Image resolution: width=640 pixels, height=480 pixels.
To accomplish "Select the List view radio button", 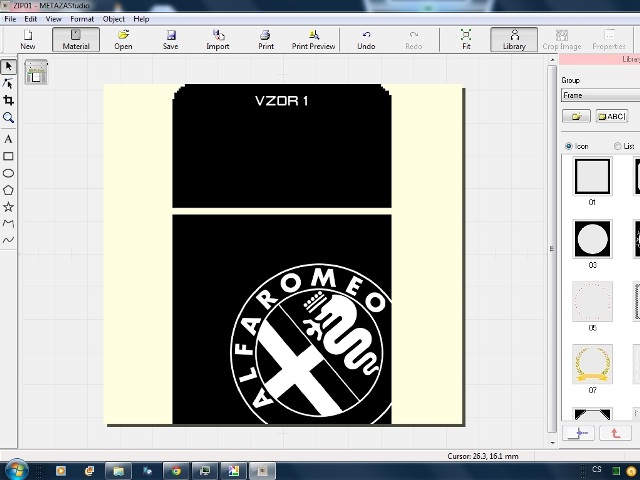I will click(618, 146).
